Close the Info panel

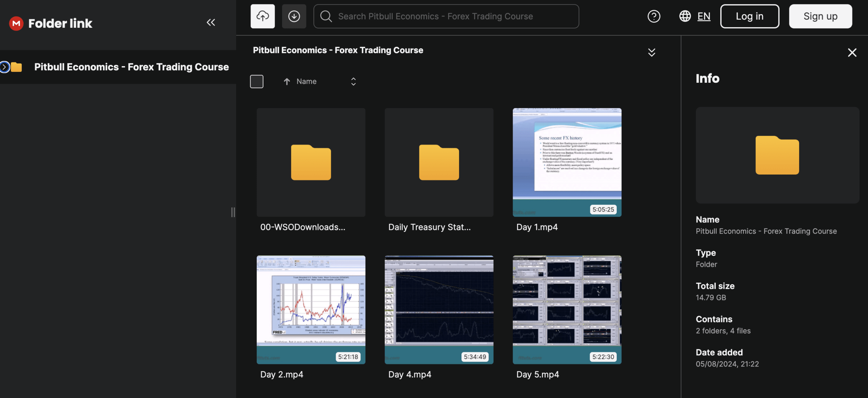pyautogui.click(x=852, y=53)
